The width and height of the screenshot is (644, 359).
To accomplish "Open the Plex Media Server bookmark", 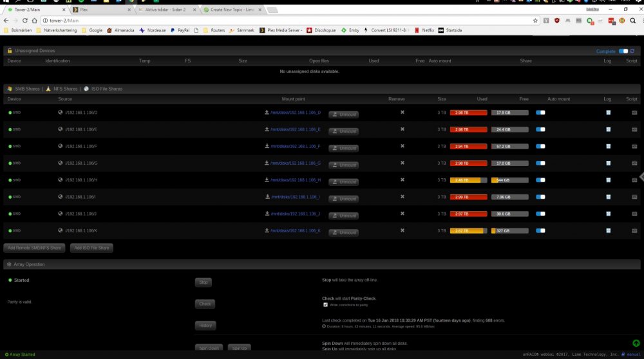I will coord(281,30).
